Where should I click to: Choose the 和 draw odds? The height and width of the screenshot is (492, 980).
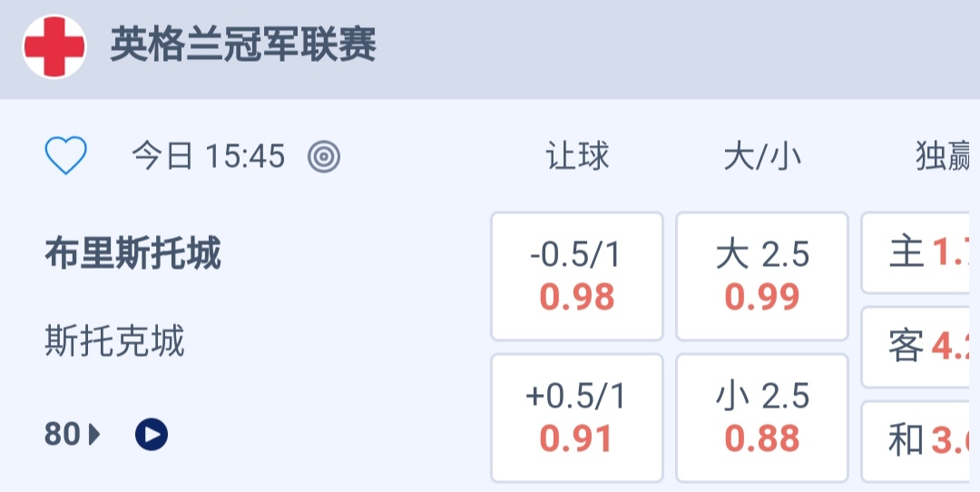(920, 441)
